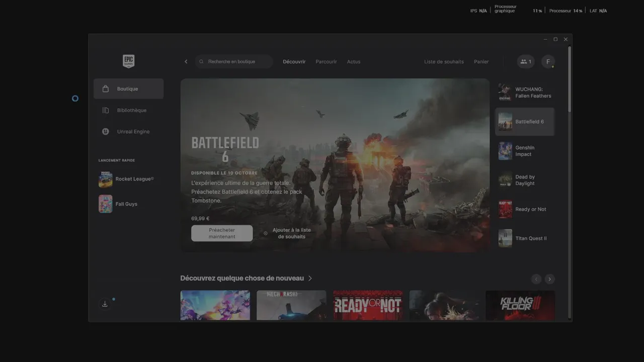Open the Ready or Not game card

click(x=368, y=305)
